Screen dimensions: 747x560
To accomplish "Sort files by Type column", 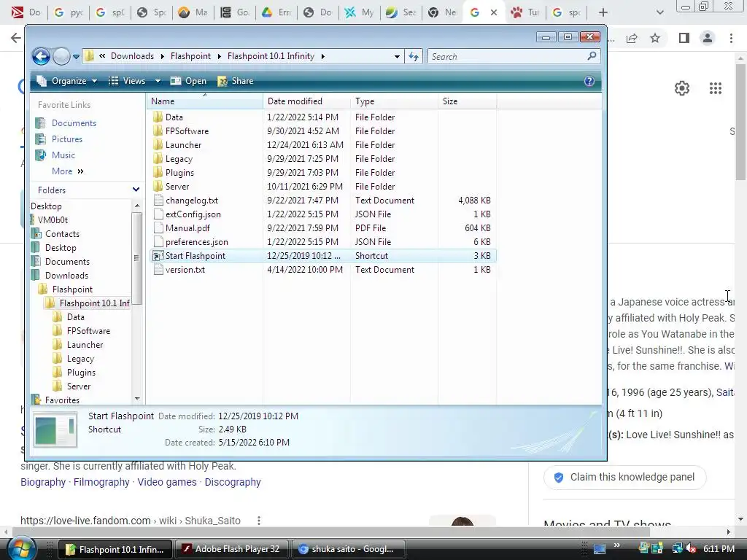I will click(x=394, y=101).
